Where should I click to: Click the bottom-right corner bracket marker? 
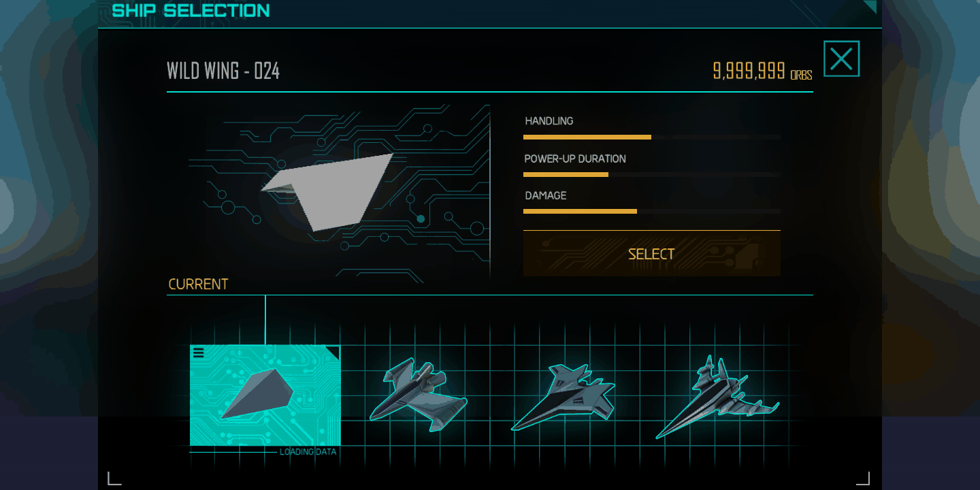click(x=863, y=478)
